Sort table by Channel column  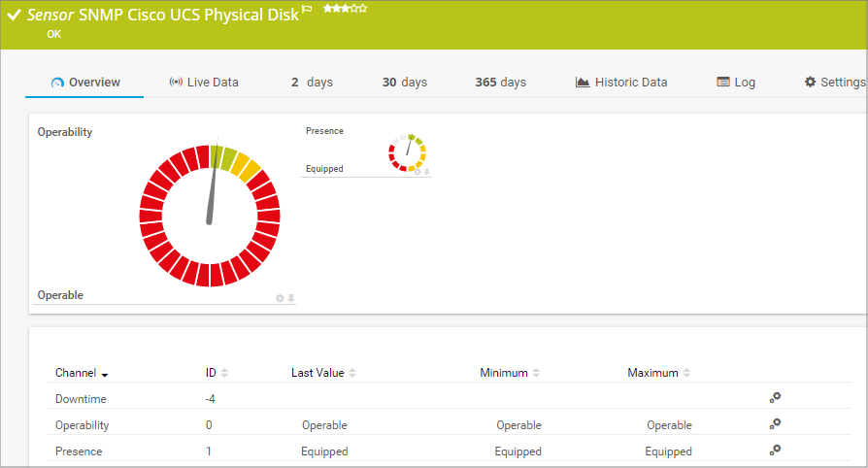pos(82,373)
